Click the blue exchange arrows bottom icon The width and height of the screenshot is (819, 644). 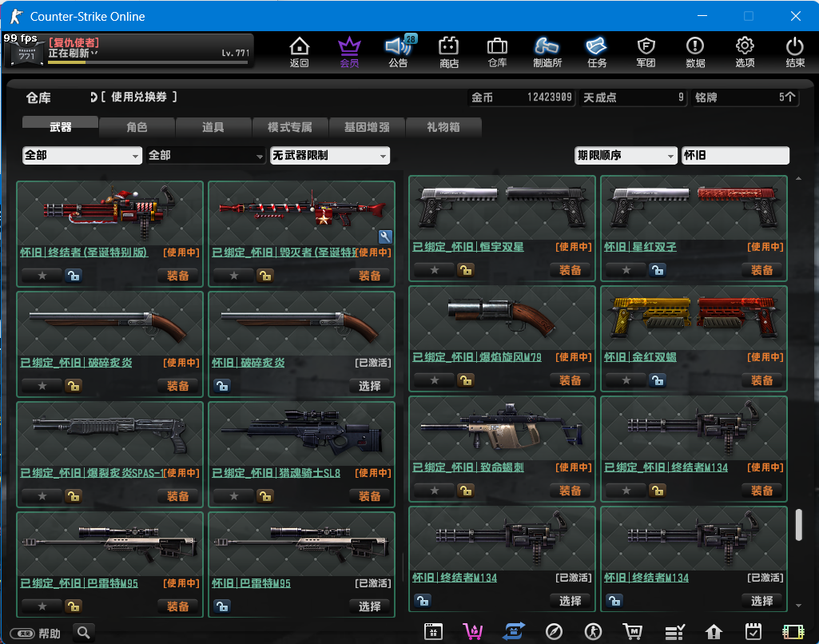point(514,632)
